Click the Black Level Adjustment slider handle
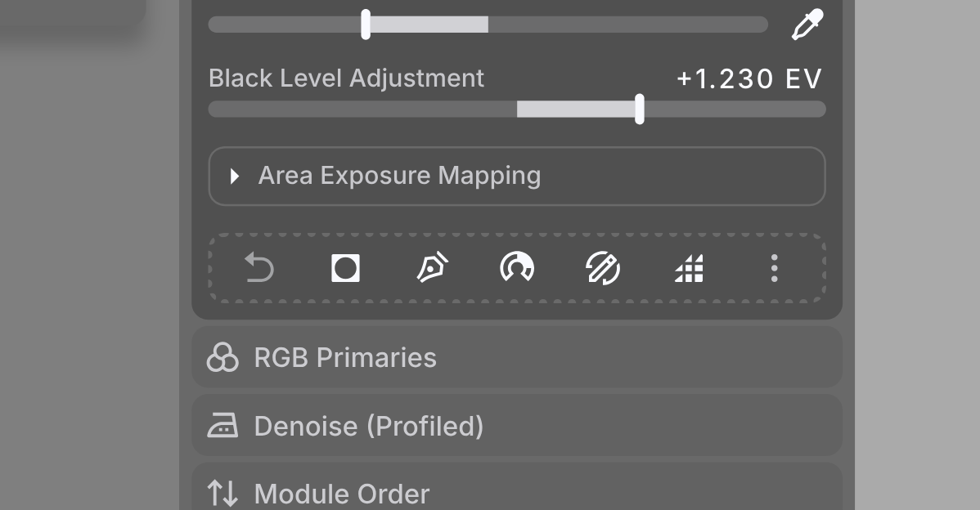The width and height of the screenshot is (980, 510). pyautogui.click(x=640, y=110)
